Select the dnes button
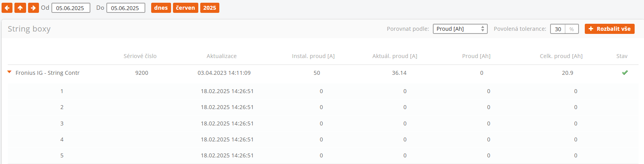The width and height of the screenshot is (644, 164). pyautogui.click(x=161, y=8)
